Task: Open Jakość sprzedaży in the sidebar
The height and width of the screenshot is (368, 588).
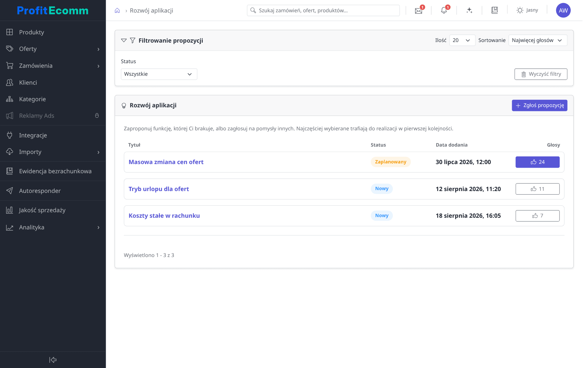Action: 53,210
